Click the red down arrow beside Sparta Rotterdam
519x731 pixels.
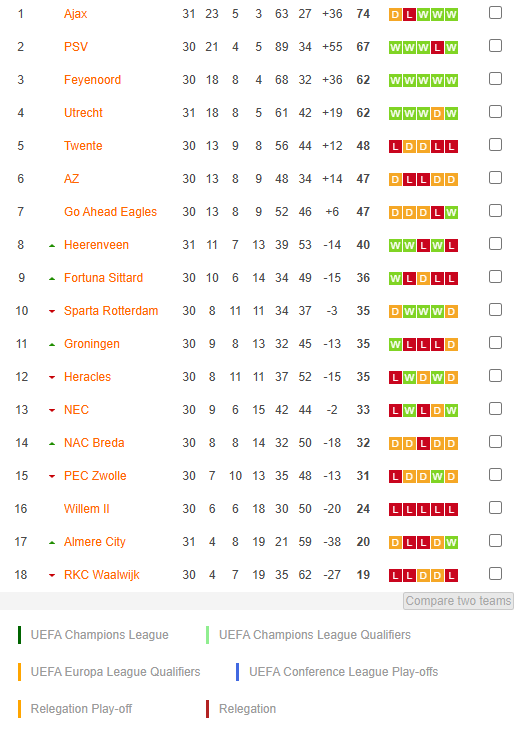[52, 311]
